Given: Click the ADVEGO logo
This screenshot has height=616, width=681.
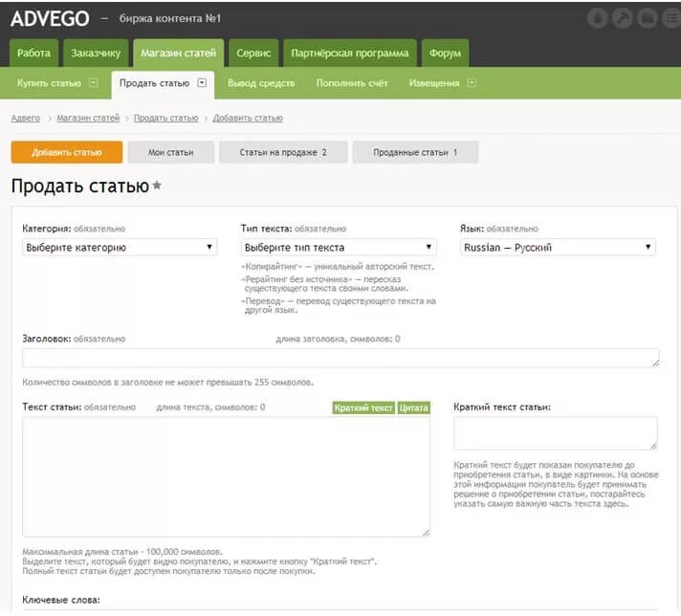Looking at the screenshot, I should click(x=50, y=19).
